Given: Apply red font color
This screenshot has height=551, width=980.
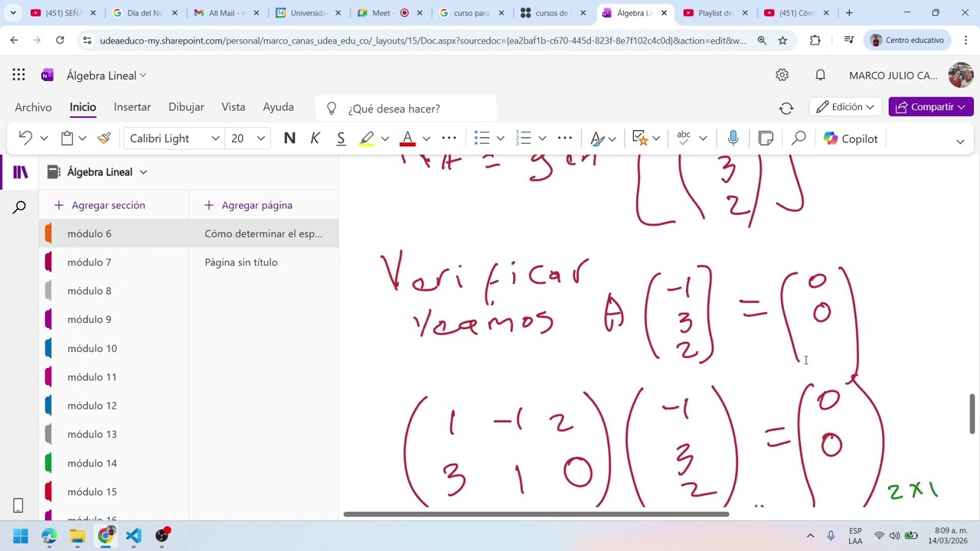Looking at the screenshot, I should [407, 139].
